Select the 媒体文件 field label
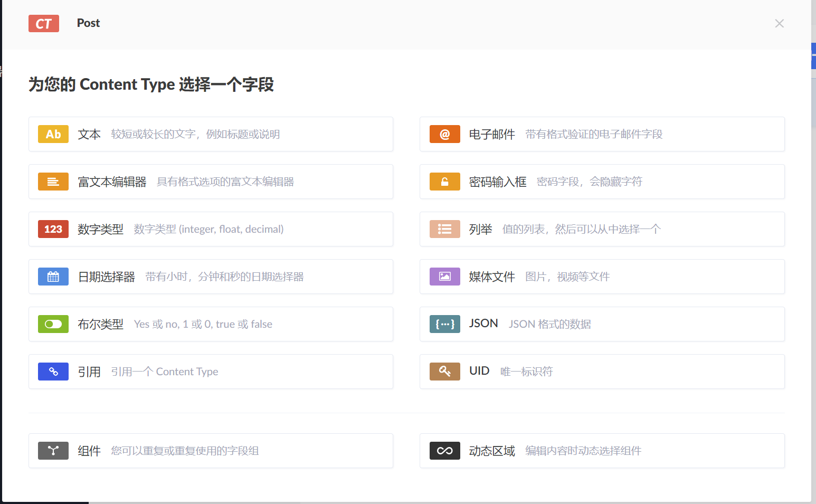The width and height of the screenshot is (816, 504). (x=492, y=277)
